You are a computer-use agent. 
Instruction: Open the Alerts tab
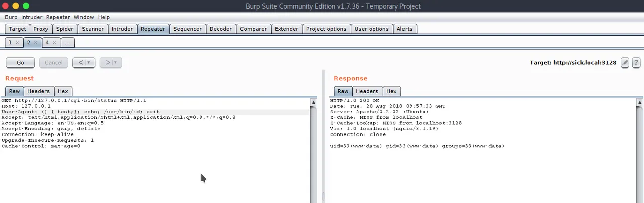point(405,29)
